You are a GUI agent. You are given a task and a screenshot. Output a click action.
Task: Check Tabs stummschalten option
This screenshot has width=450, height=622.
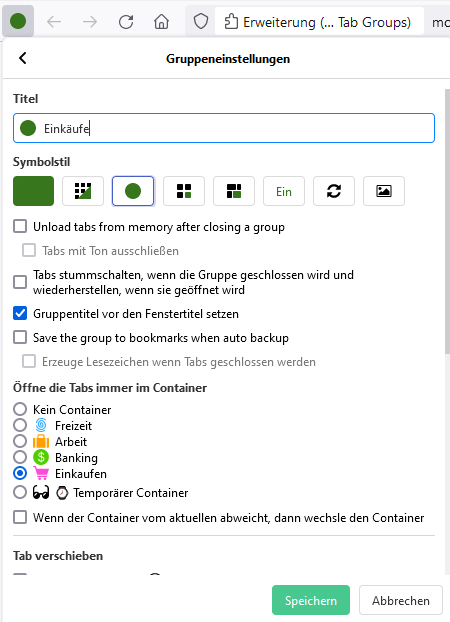(x=20, y=282)
